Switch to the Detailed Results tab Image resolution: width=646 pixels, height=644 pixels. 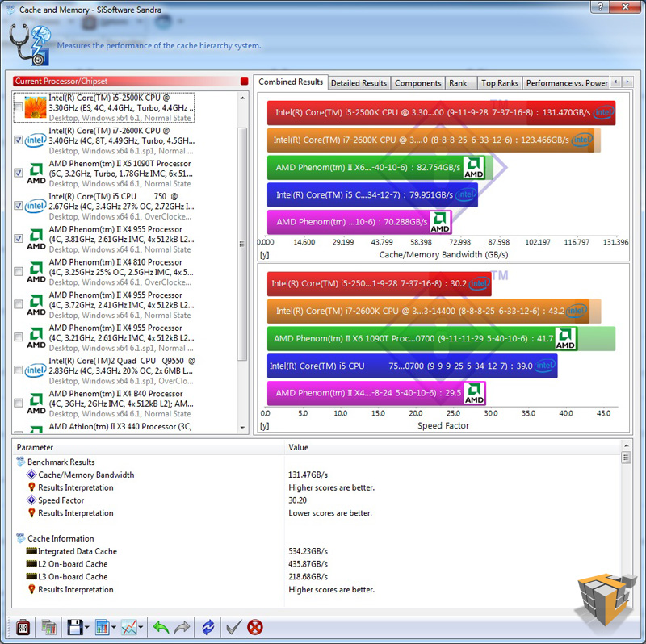(359, 83)
